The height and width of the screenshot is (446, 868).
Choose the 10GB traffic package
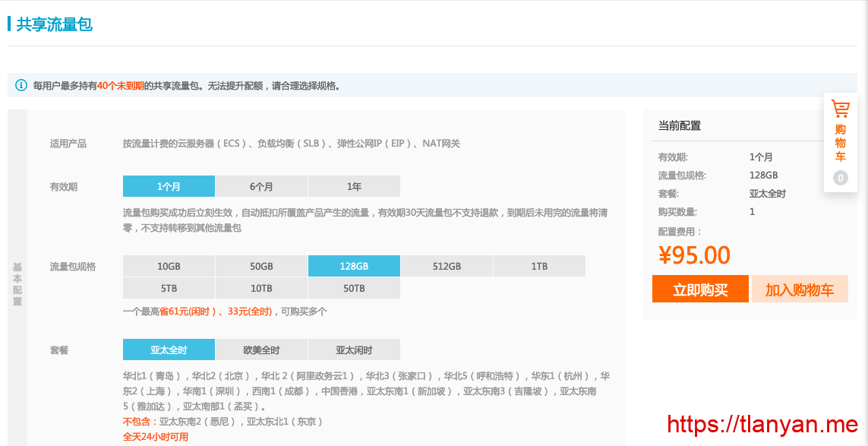coord(169,266)
